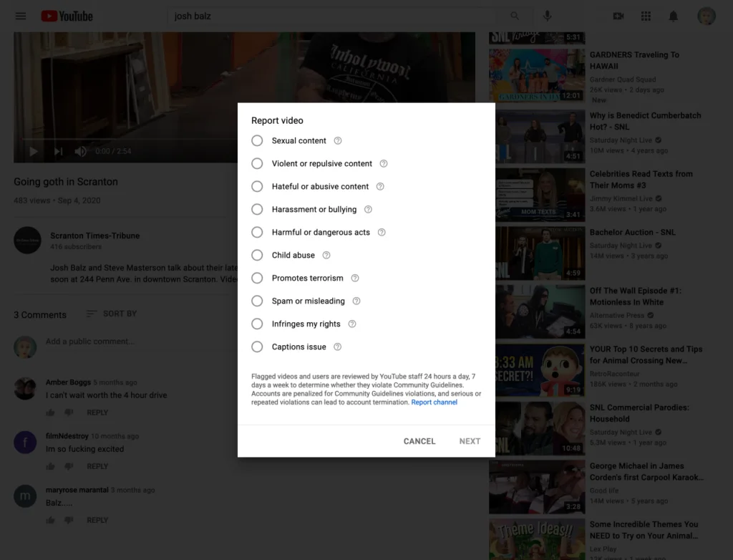The image size is (733, 560).
Task: Show help for Harmful or dangerous acts
Action: [x=382, y=233]
